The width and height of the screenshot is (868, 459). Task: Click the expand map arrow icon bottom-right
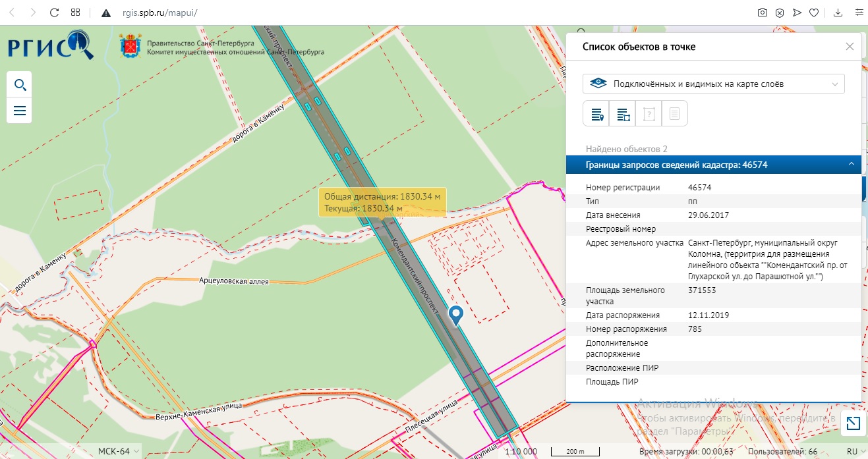coord(853,424)
